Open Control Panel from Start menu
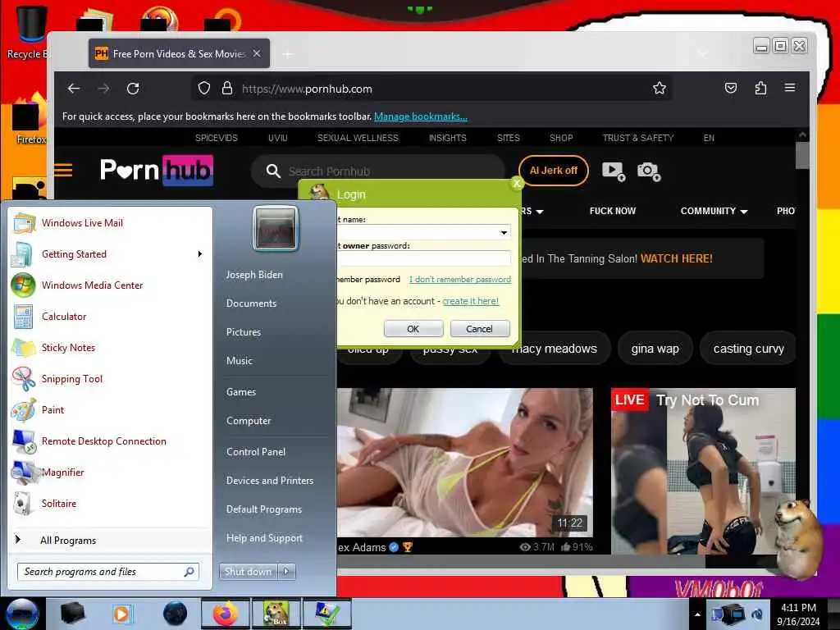 coord(256,452)
